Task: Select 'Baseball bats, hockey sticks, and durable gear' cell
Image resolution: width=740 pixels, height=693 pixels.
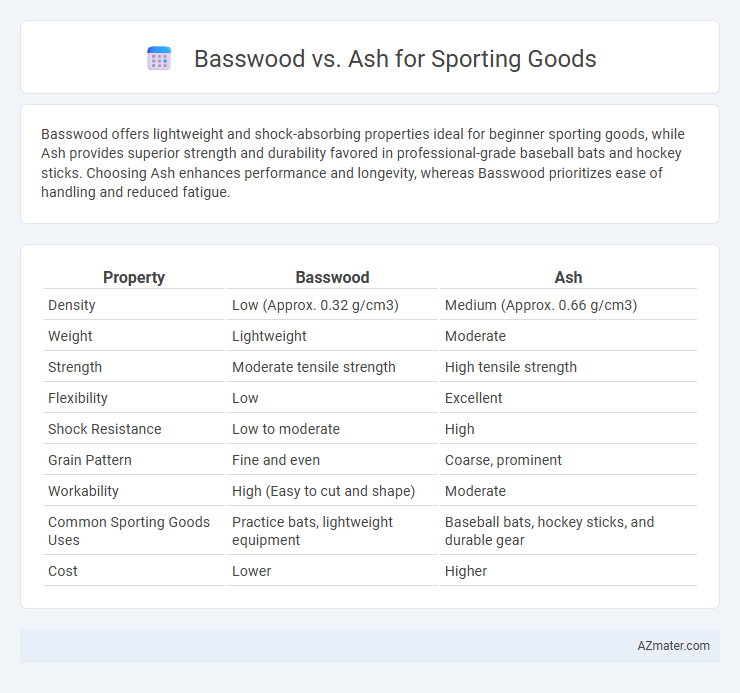Action: (x=549, y=531)
